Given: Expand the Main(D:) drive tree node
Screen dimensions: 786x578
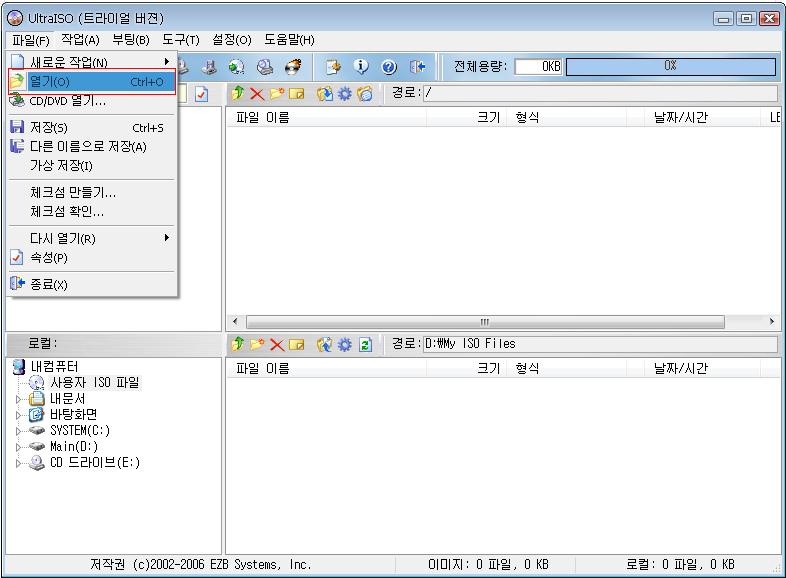Looking at the screenshot, I should tap(18, 447).
